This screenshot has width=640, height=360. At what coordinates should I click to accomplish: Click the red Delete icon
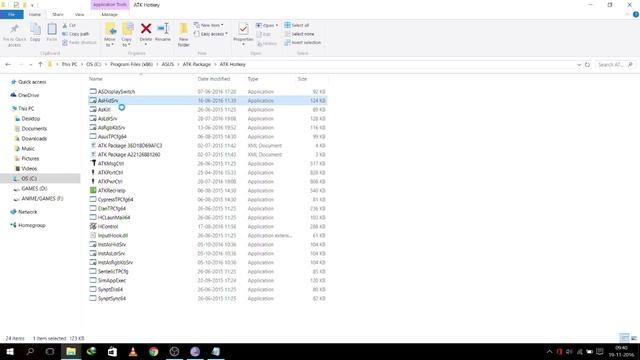tap(146, 29)
